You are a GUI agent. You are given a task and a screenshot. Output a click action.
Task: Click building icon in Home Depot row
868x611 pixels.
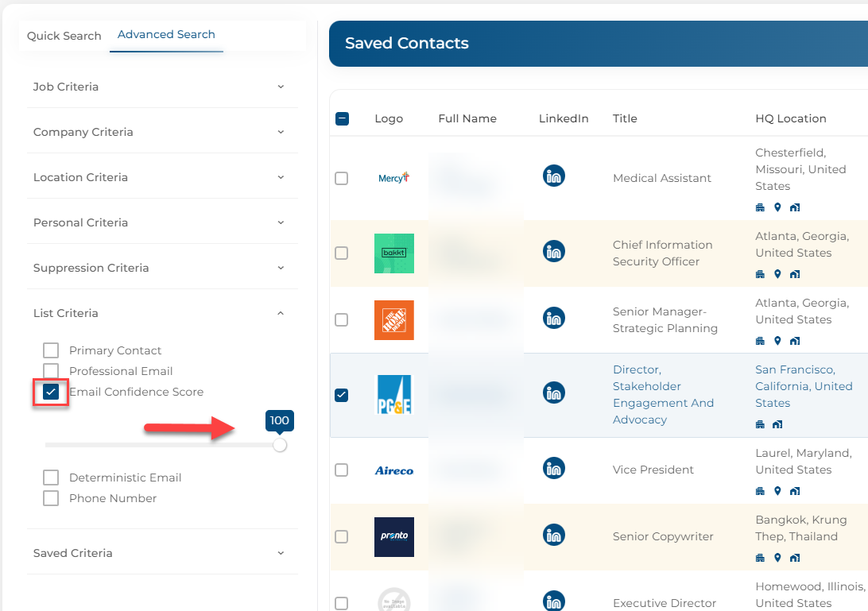(x=760, y=341)
